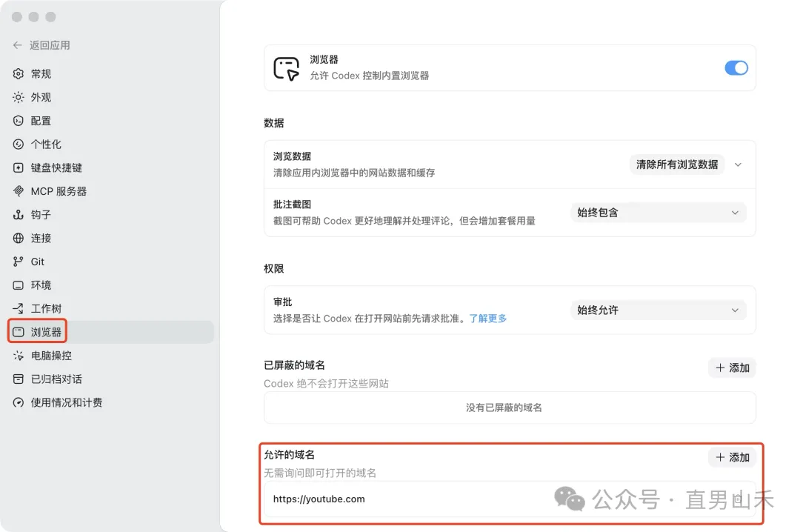The width and height of the screenshot is (800, 532).
Task: Click the 工作树 icon in sidebar
Action: click(x=19, y=308)
